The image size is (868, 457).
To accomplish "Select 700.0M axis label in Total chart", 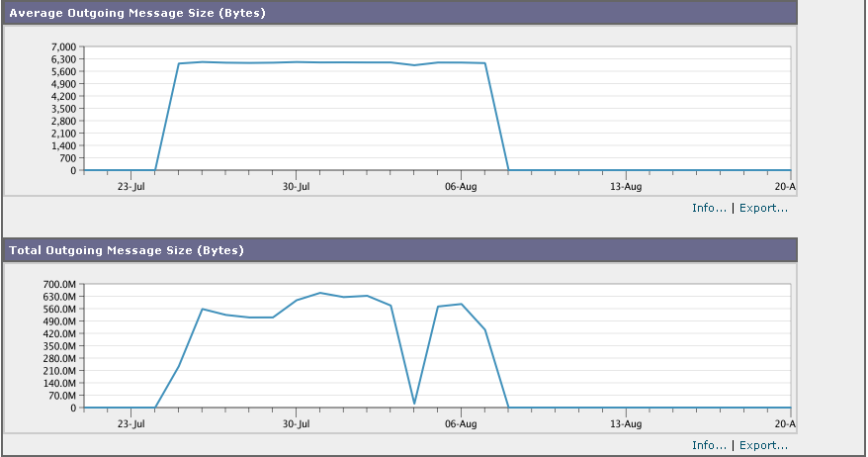I will tap(59, 284).
